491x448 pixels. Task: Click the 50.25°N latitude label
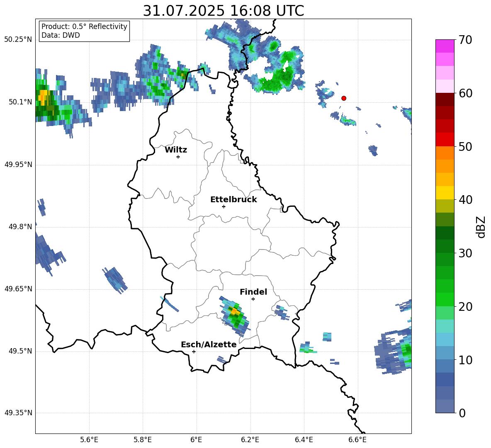(18, 40)
